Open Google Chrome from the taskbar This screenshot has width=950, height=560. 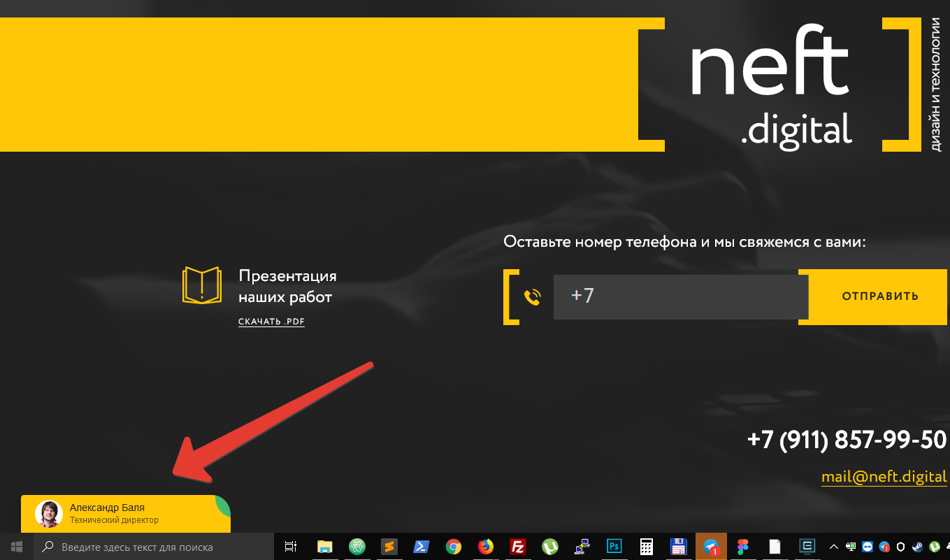(454, 547)
